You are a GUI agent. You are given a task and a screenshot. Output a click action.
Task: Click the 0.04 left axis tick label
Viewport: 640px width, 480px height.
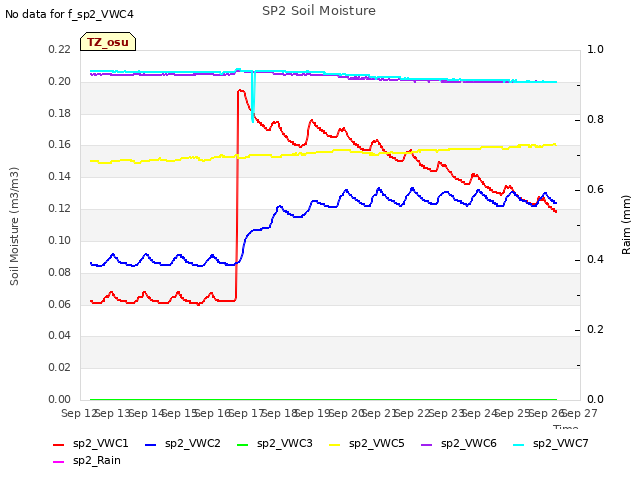point(59,336)
